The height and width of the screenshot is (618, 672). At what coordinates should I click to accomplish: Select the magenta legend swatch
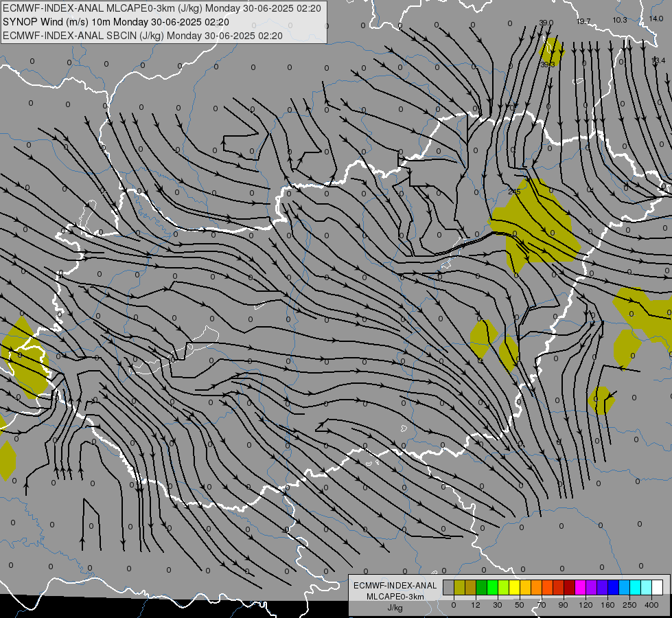(x=580, y=588)
